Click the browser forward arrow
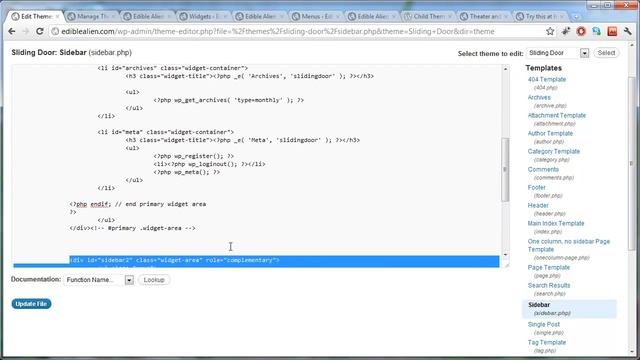The width and height of the screenshot is (640, 360). (25, 31)
